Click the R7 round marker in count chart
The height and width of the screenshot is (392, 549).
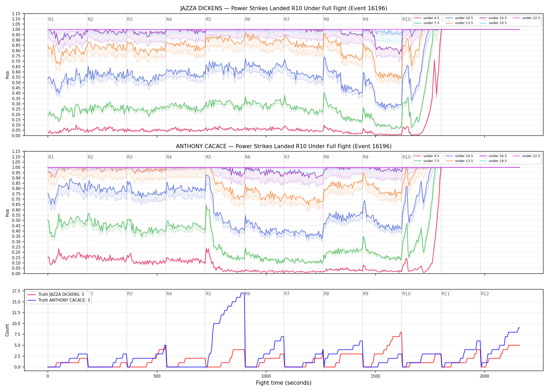(287, 294)
